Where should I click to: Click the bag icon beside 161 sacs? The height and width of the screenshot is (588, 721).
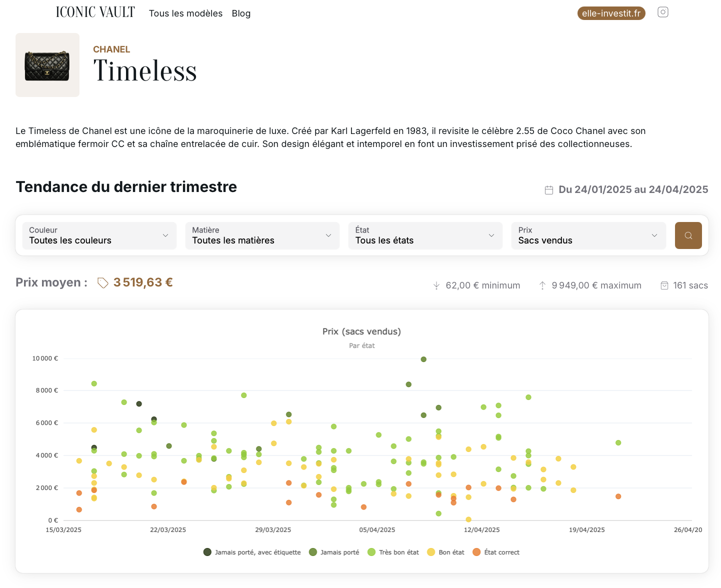coord(664,285)
